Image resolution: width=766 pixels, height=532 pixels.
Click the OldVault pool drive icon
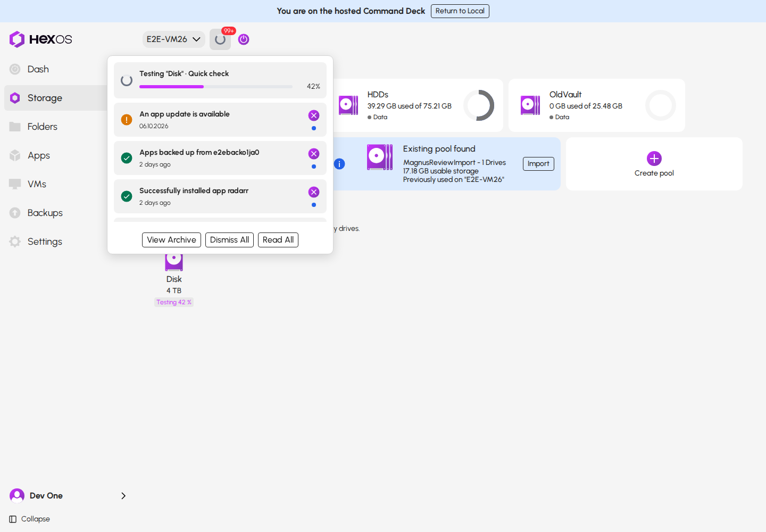click(x=530, y=105)
